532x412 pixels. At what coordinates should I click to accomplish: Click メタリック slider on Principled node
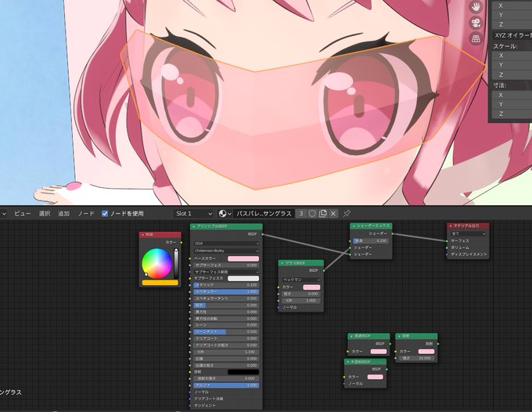[x=226, y=285]
